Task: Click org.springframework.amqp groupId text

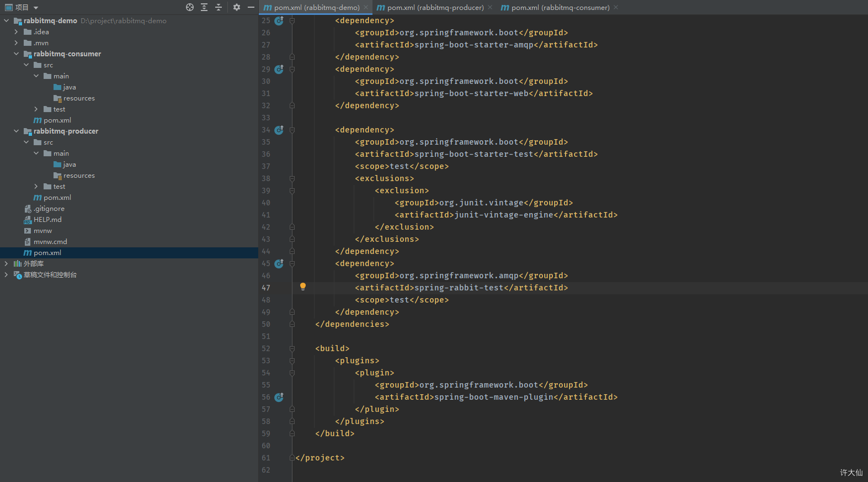Action: [x=459, y=276]
